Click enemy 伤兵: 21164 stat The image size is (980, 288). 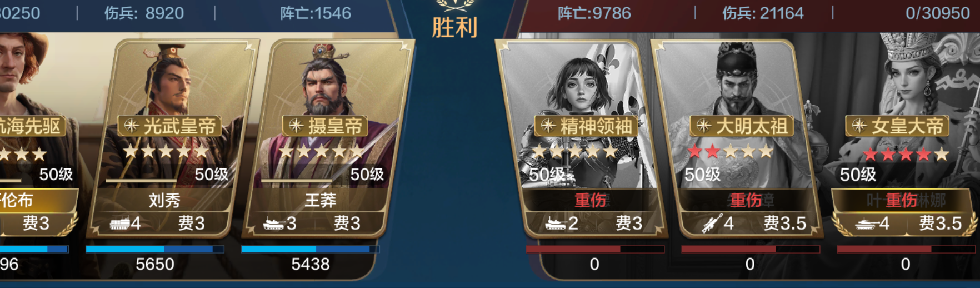pyautogui.click(x=763, y=13)
